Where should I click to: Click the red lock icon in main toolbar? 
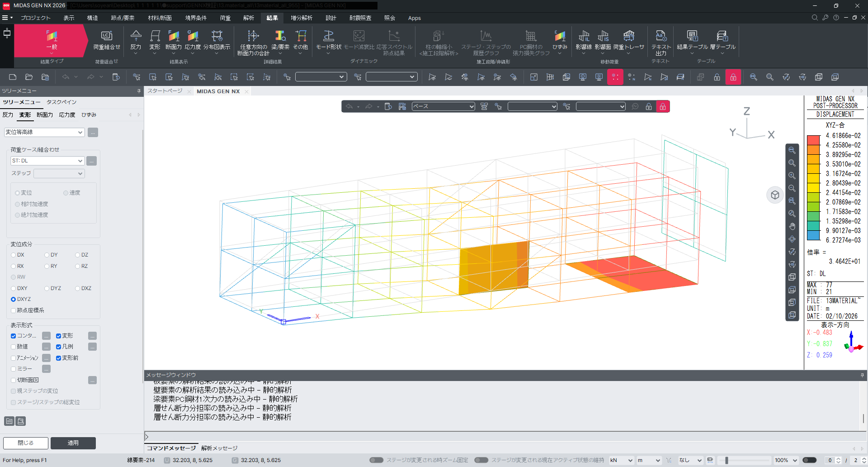pyautogui.click(x=733, y=77)
